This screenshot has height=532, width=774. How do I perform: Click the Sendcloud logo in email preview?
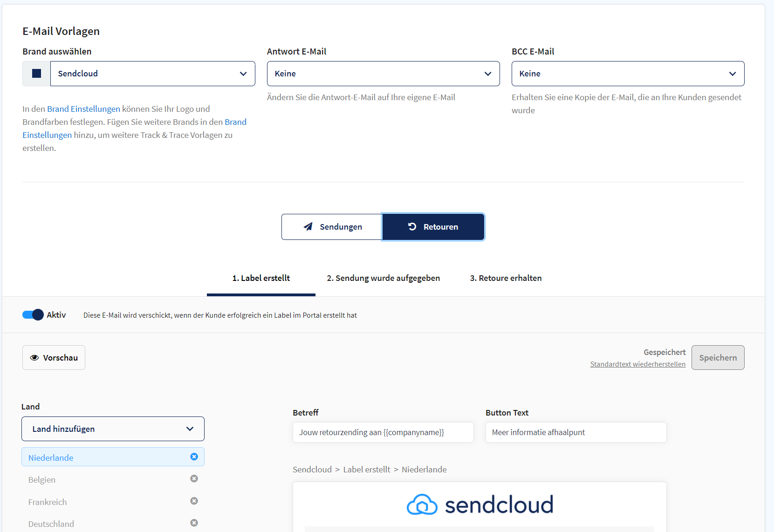coord(479,505)
